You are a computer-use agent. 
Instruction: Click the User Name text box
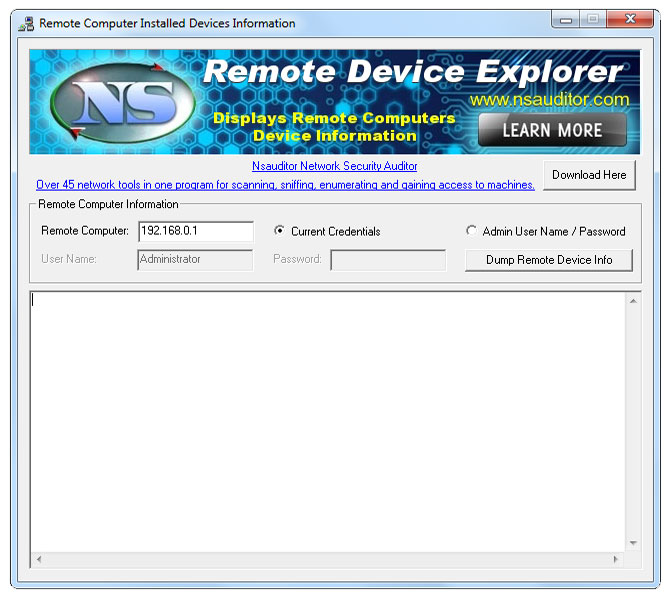(x=195, y=260)
